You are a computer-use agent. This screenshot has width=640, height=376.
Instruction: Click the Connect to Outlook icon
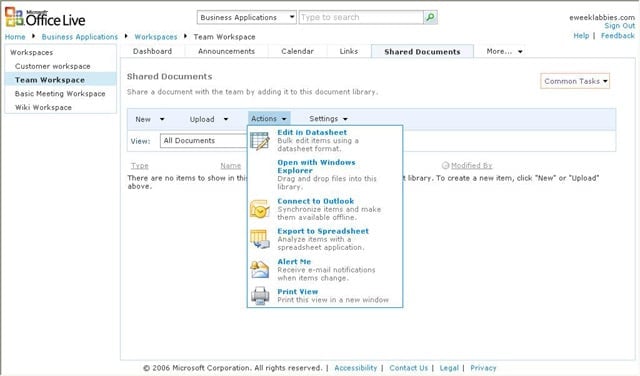[260, 209]
